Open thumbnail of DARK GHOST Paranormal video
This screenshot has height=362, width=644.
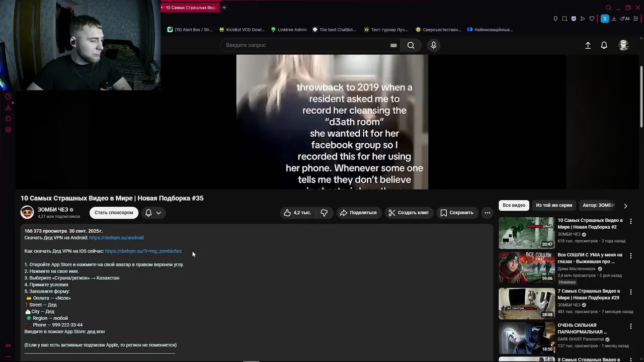click(527, 338)
